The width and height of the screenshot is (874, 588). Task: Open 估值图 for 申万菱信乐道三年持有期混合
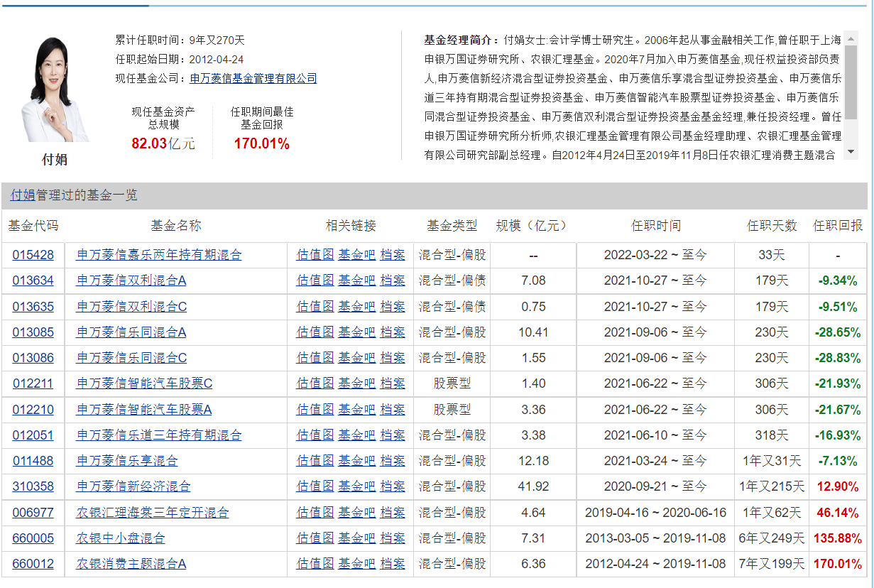pos(315,435)
